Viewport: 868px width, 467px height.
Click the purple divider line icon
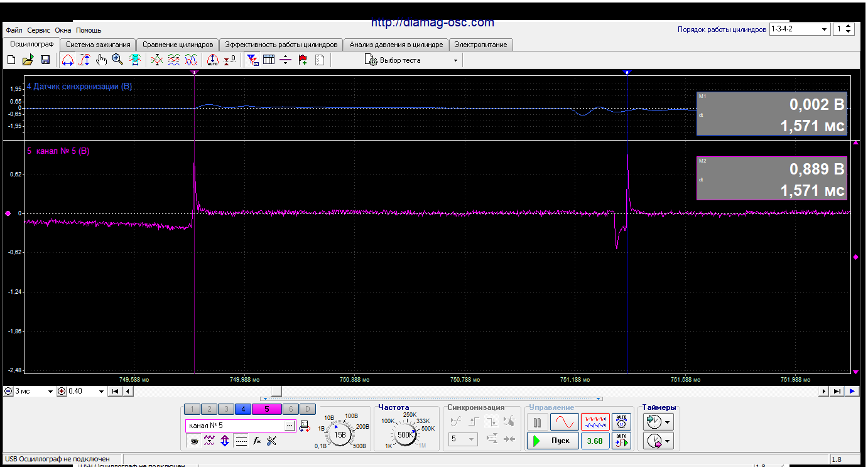(286, 60)
